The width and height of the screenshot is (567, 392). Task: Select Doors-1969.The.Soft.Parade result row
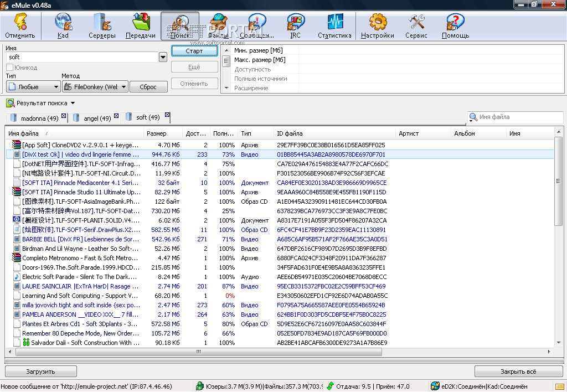tap(280, 267)
